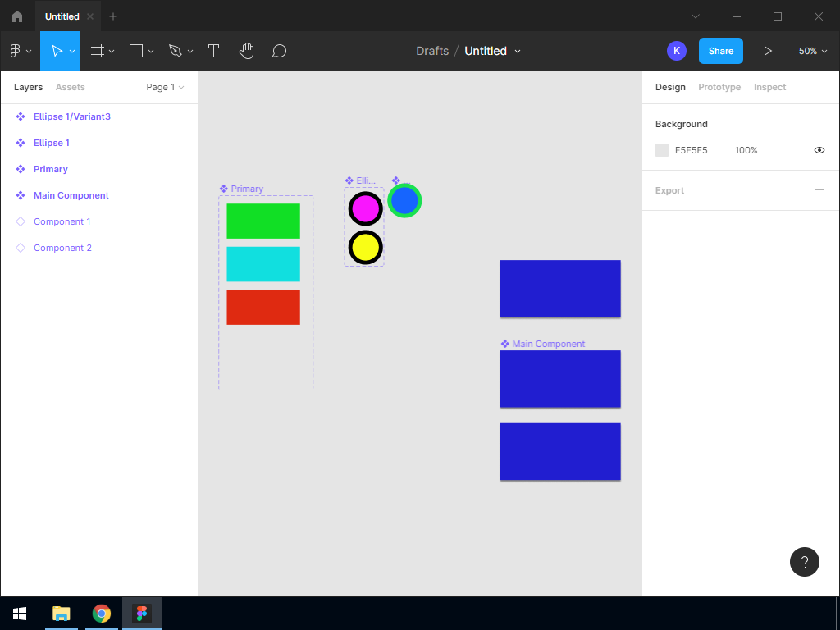Screen dimensions: 840x630
Task: Open the 50% zoom dropdown
Action: 813,51
